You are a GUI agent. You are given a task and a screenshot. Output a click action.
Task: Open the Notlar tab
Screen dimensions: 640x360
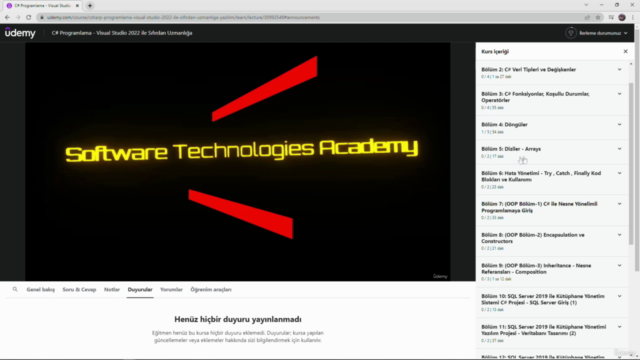pos(112,289)
